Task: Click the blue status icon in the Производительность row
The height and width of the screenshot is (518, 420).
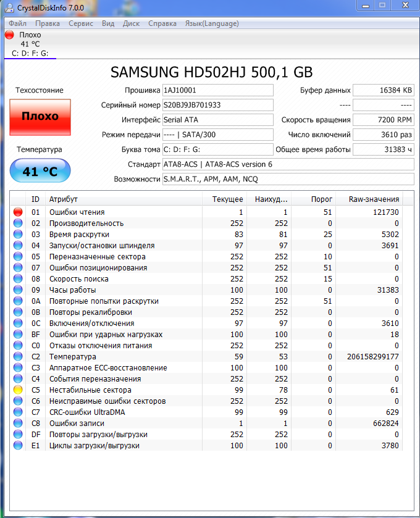Action: point(18,223)
